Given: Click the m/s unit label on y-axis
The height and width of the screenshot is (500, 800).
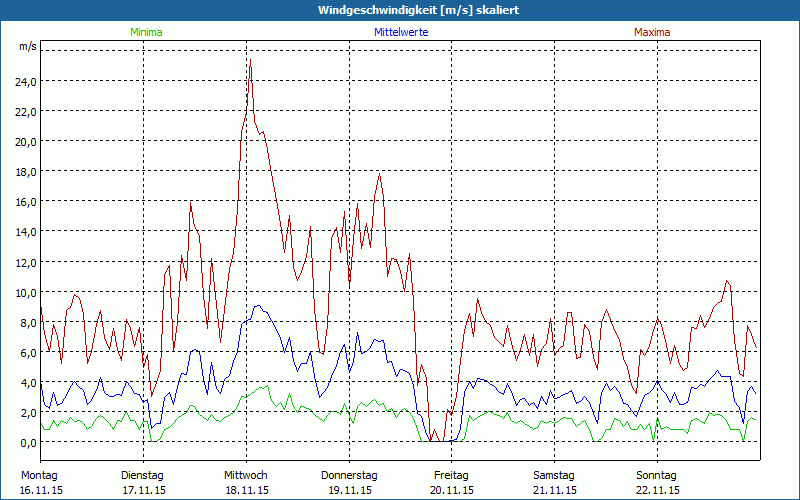Looking at the screenshot, I should click(x=27, y=47).
